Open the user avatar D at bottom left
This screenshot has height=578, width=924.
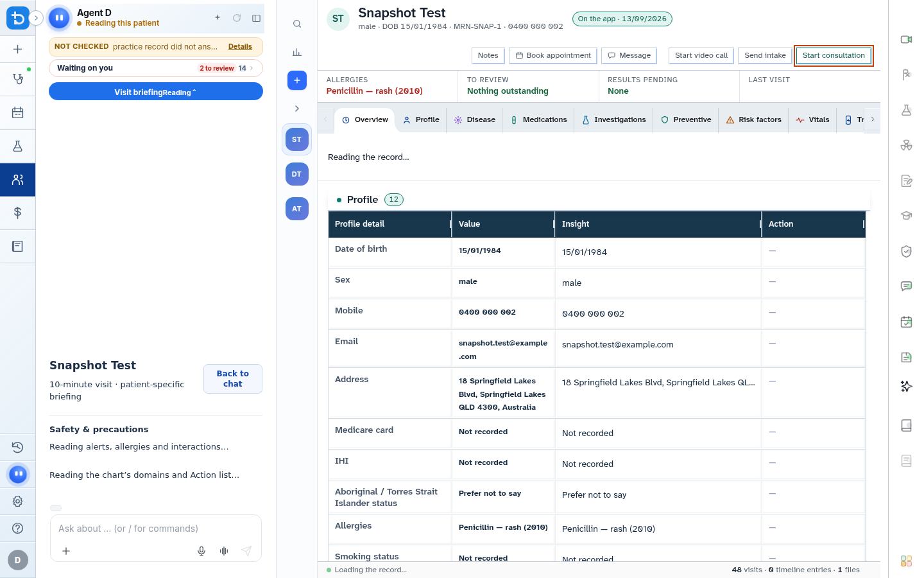coord(18,560)
